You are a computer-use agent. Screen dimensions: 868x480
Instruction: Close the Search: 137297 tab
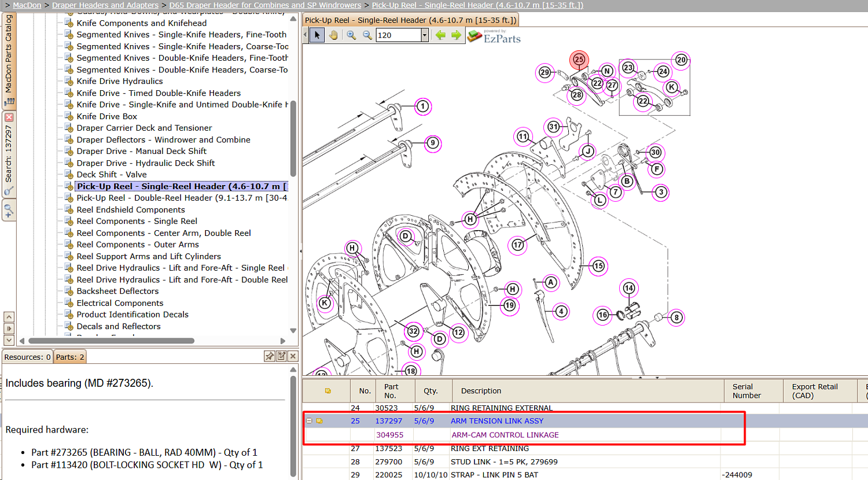(x=9, y=117)
